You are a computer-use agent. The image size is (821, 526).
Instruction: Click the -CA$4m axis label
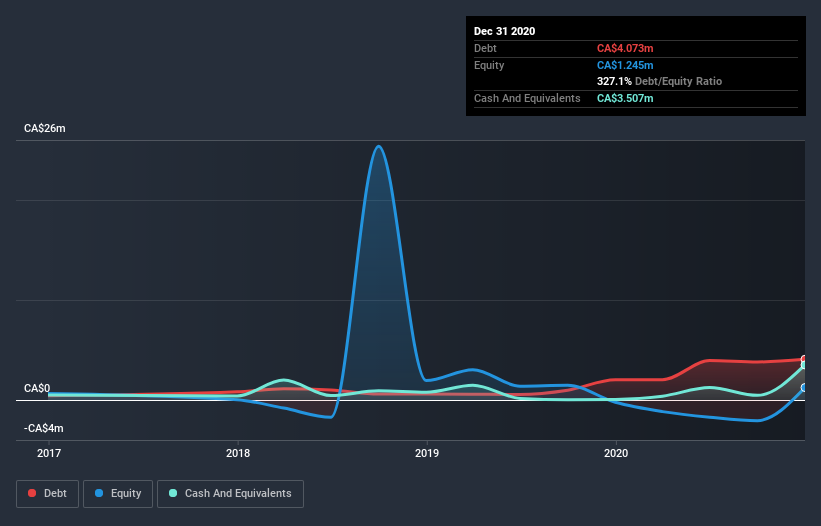43,428
